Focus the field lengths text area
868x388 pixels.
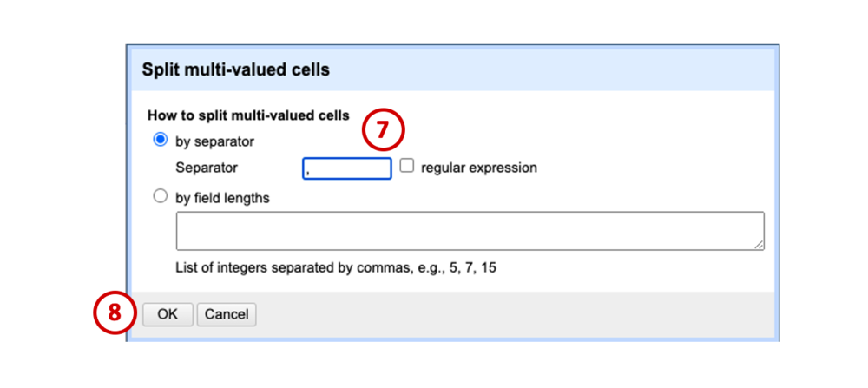[x=470, y=231]
